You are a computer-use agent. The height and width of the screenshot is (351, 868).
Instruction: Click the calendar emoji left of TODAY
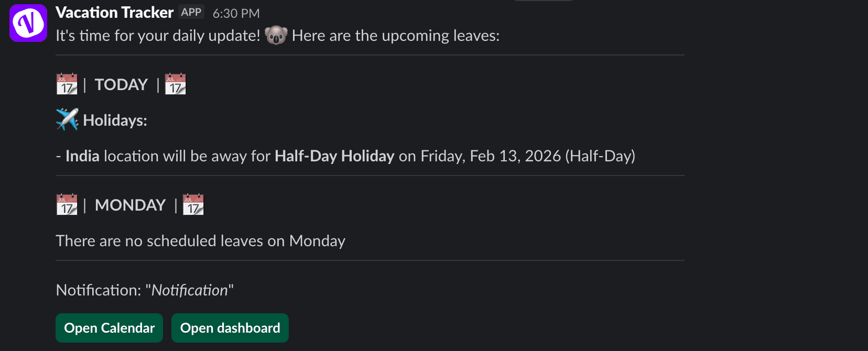tap(67, 84)
